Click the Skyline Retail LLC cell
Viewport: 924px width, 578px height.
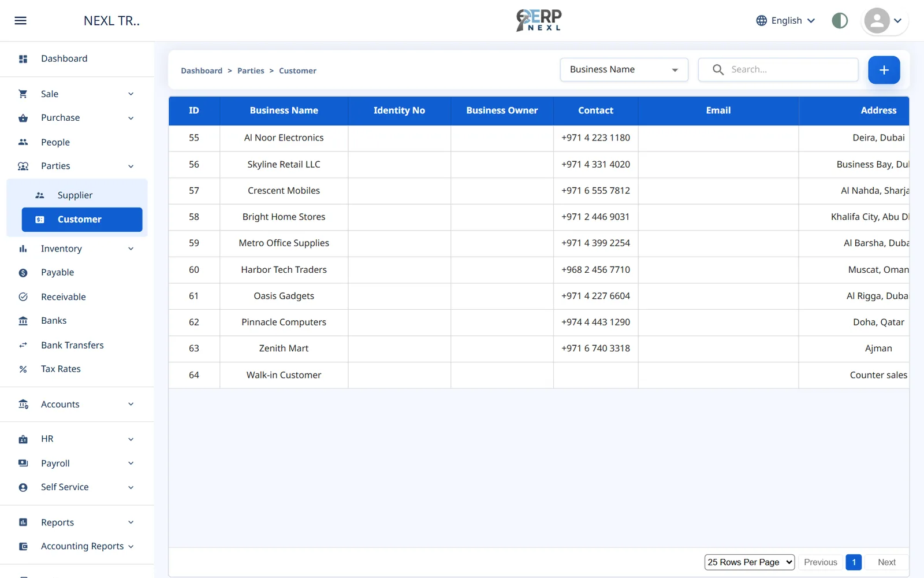click(x=284, y=165)
